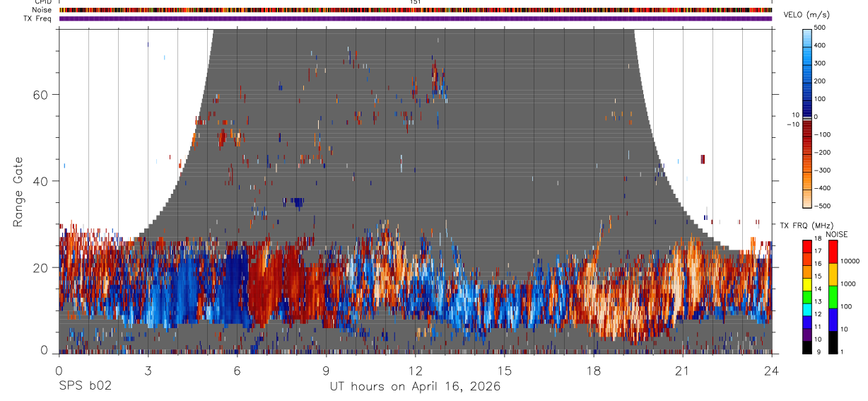
Task: Click the y-axis tick label "60"
Action: coord(41,95)
